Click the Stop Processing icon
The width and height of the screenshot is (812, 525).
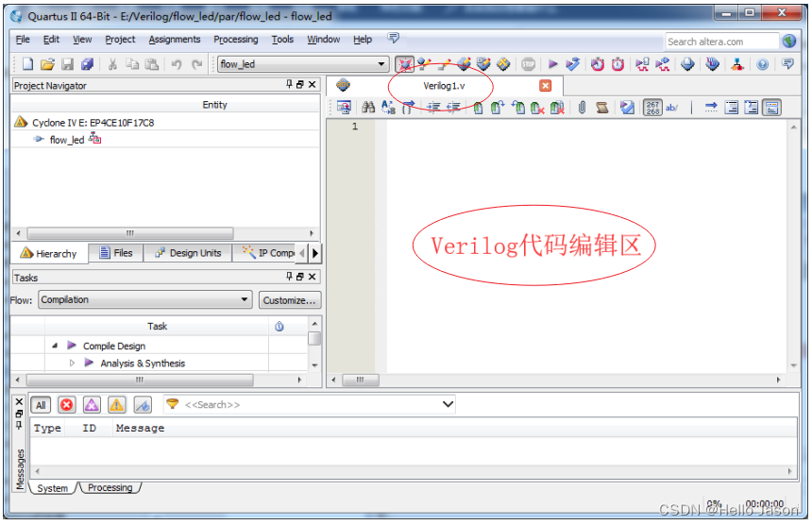(528, 64)
